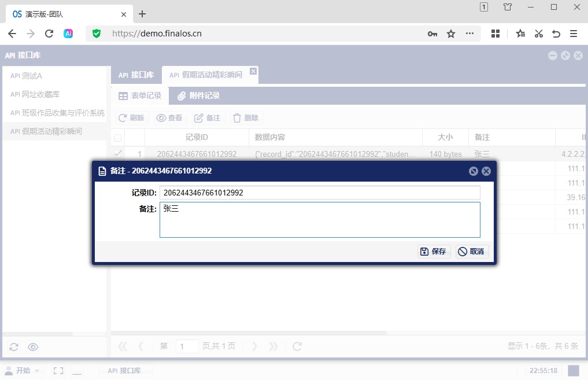588x380 pixels.
Task: Close the 备注 dialog with X icon
Action: 486,171
